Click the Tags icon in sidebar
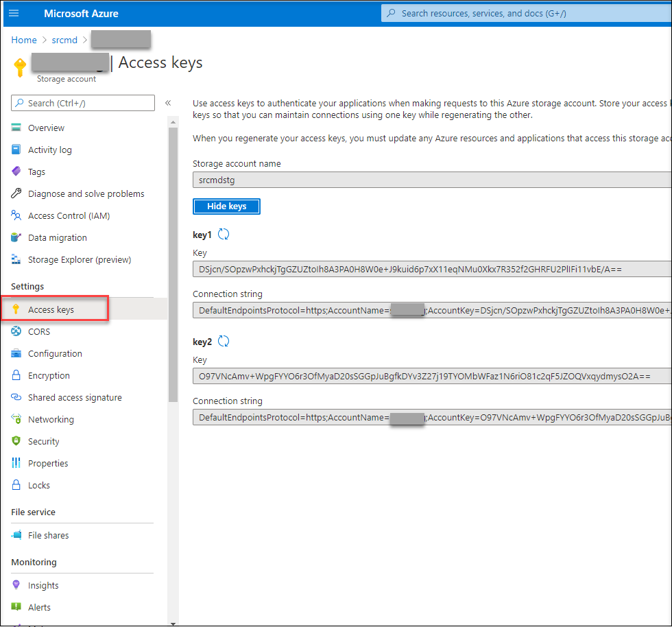Viewport: 672px width, 627px height. (x=16, y=171)
